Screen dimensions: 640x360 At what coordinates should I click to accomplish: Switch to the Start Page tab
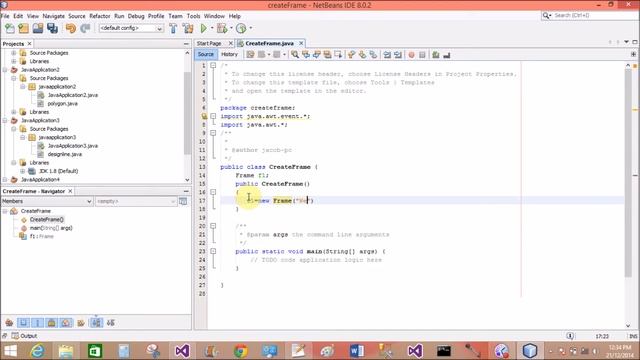click(x=209, y=43)
